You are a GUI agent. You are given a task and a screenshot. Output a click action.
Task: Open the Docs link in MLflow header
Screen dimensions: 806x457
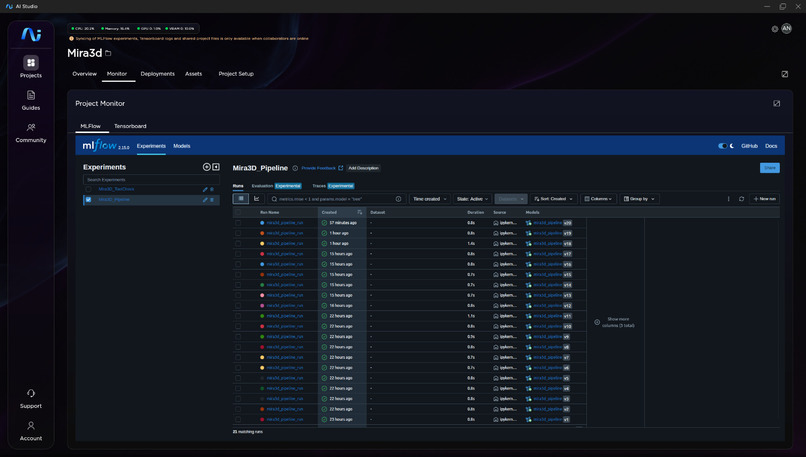(771, 146)
